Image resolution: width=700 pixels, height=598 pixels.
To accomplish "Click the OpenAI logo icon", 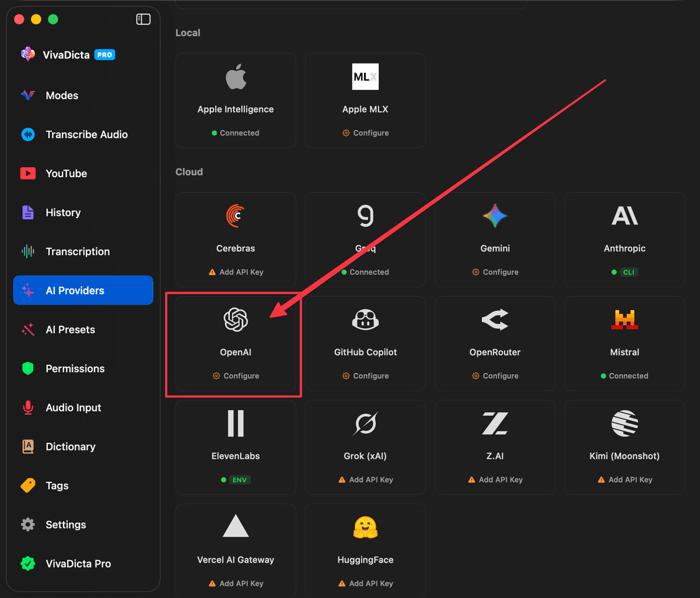I will coord(236,319).
